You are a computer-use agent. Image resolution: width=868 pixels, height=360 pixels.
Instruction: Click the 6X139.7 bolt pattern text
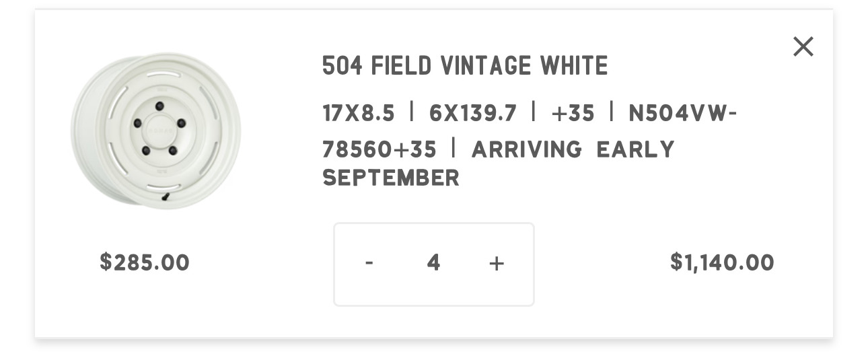(473, 113)
